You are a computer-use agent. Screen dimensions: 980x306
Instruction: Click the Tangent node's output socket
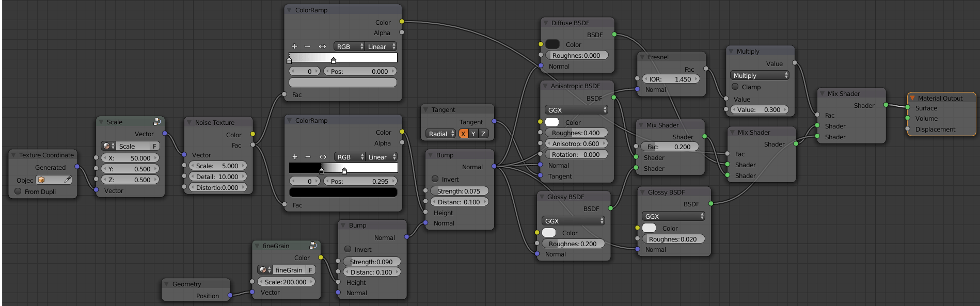[x=494, y=121]
